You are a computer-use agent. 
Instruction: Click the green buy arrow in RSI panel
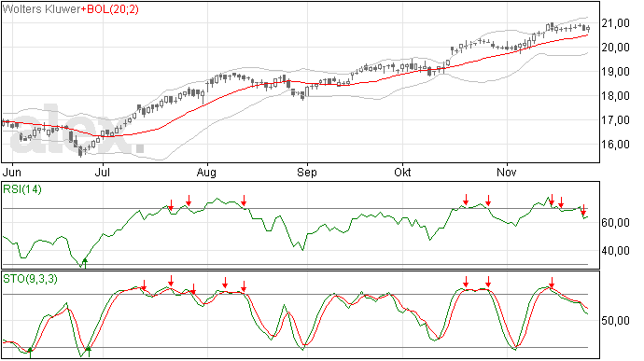[85, 263]
